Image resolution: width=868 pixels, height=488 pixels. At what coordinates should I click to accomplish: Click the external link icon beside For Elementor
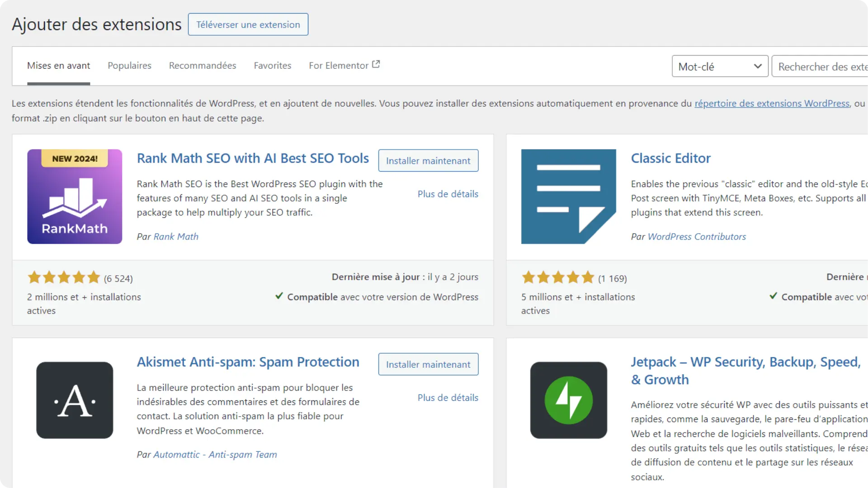tap(376, 65)
